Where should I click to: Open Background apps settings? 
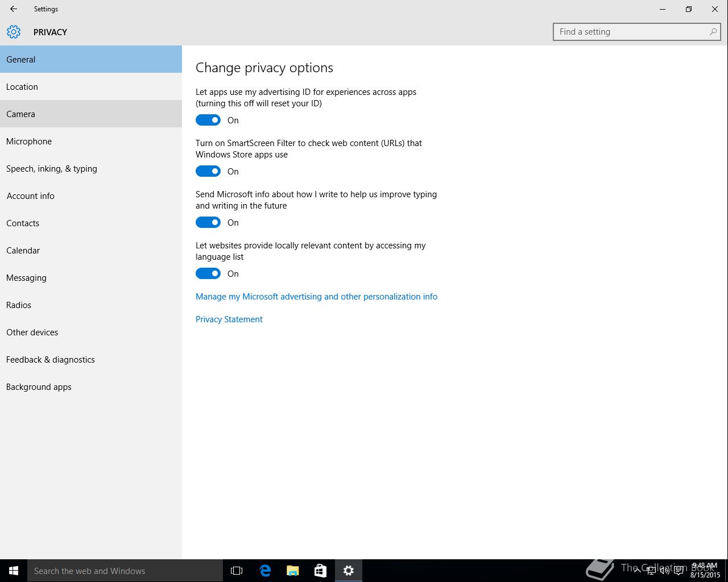(x=91, y=386)
